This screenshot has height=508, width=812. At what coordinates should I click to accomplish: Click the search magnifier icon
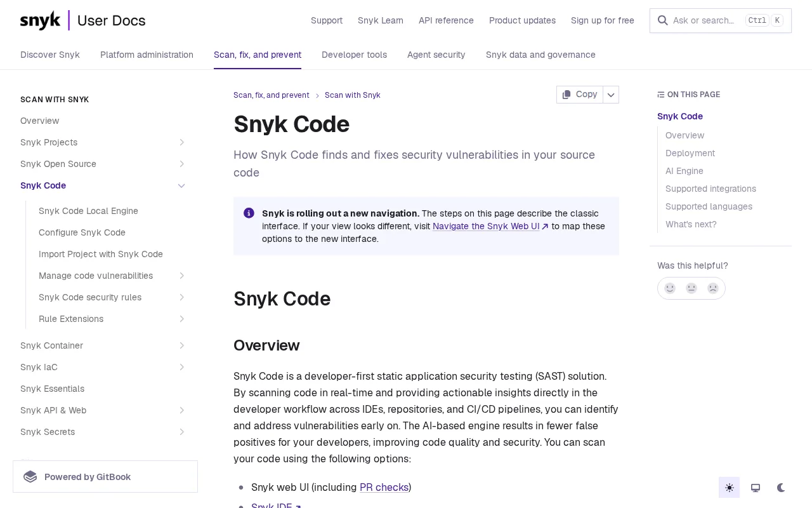[x=662, y=20]
